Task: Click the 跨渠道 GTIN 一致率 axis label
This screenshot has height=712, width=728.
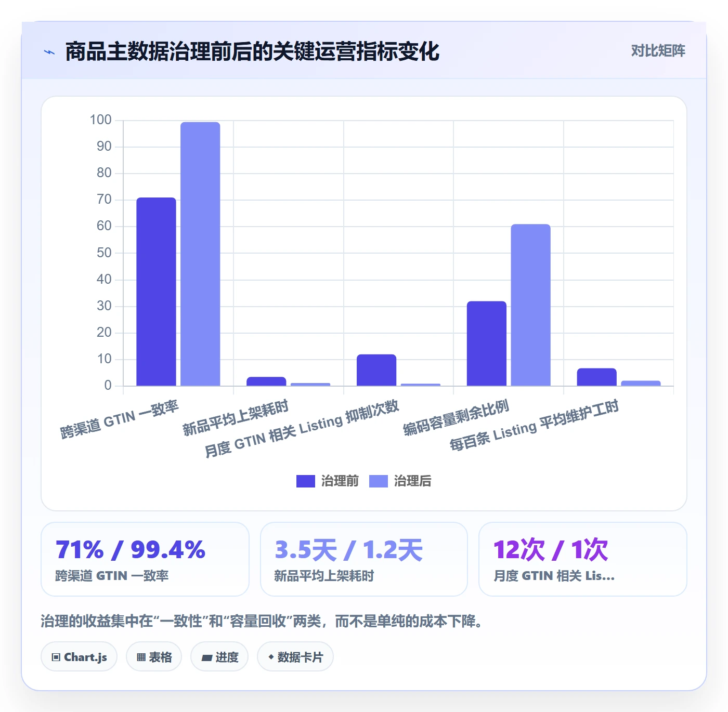Action: point(120,419)
